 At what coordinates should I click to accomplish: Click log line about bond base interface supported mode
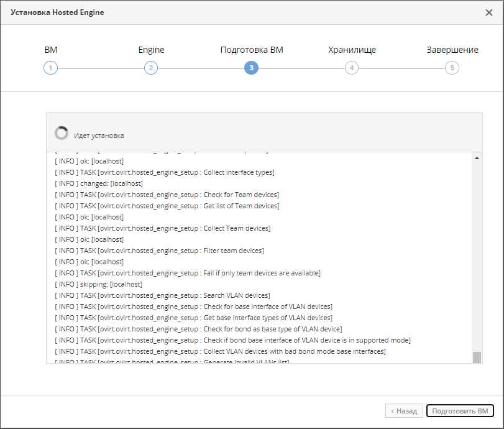click(232, 340)
